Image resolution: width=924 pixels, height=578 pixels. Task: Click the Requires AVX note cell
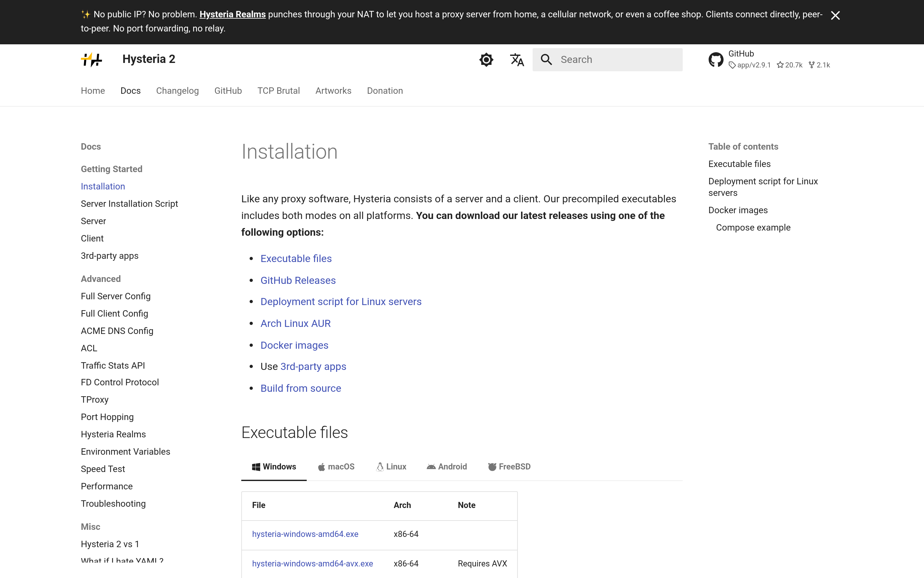tap(482, 564)
